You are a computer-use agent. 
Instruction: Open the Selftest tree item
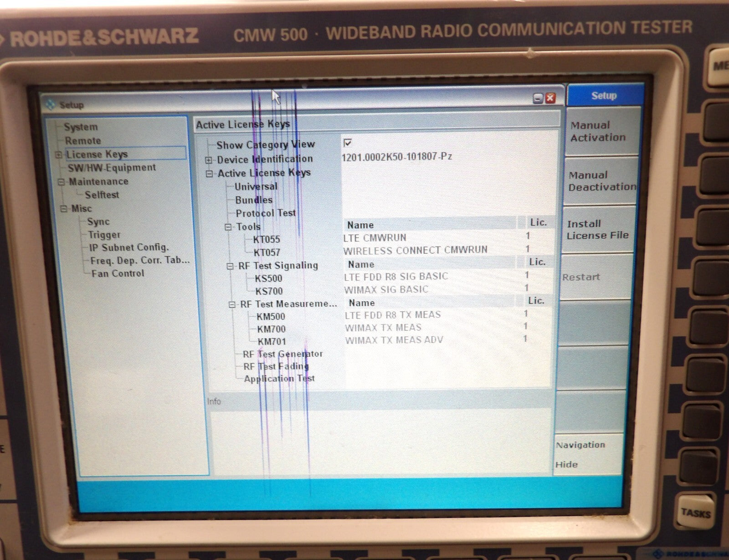point(102,195)
